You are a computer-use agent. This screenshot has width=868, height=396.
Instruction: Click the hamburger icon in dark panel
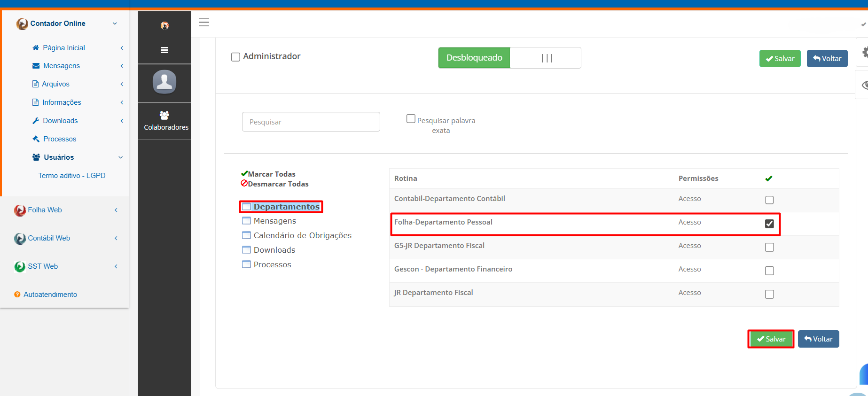[164, 50]
